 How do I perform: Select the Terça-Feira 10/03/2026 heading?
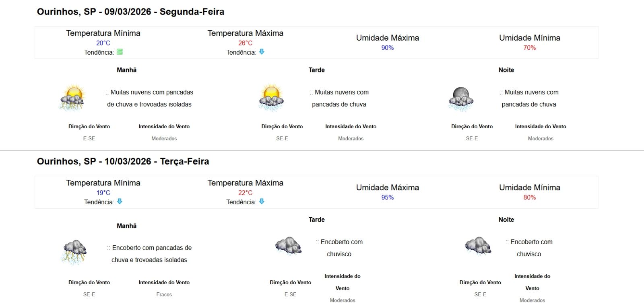pyautogui.click(x=123, y=161)
